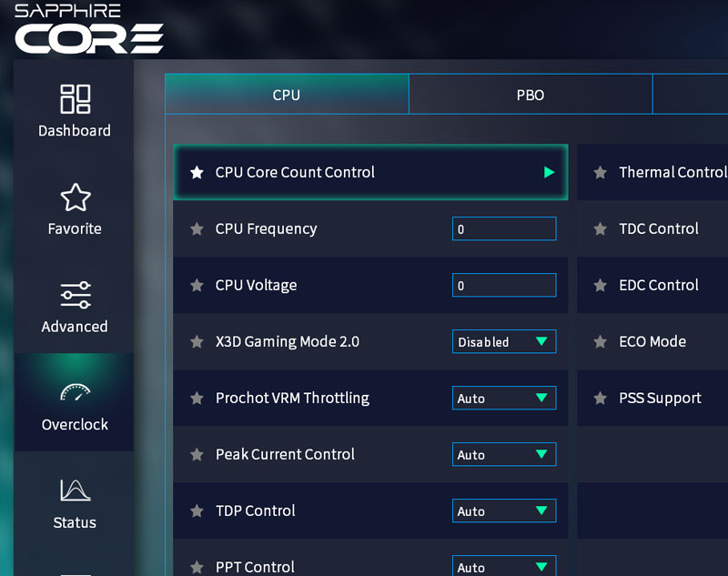Expand the TDP Control Auto dropdown

point(504,511)
